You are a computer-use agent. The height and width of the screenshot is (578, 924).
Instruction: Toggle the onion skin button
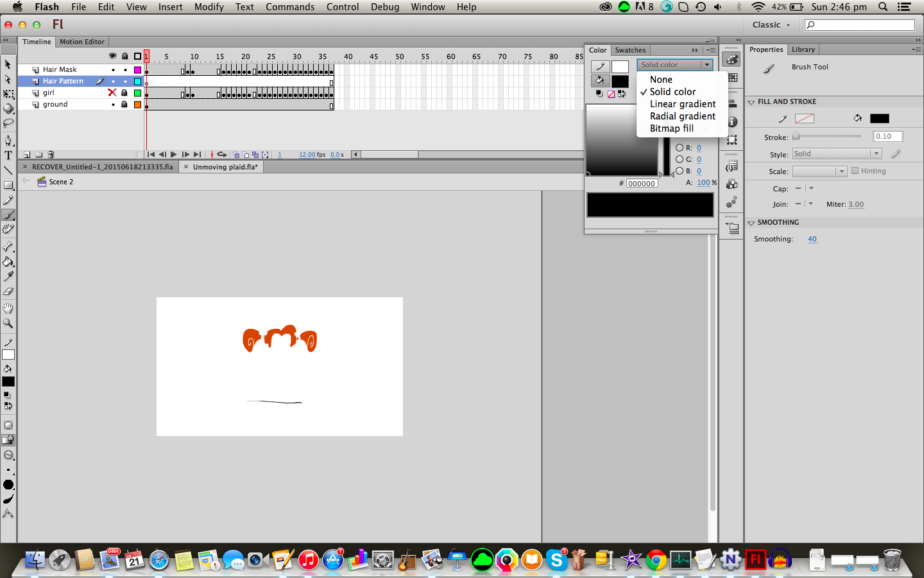point(236,155)
